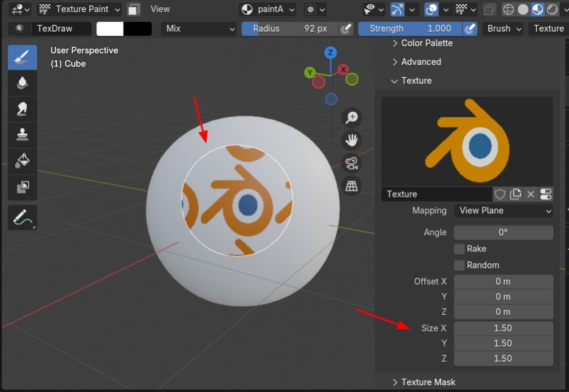
Task: Switch to Wireframe shading
Action: coord(508,10)
